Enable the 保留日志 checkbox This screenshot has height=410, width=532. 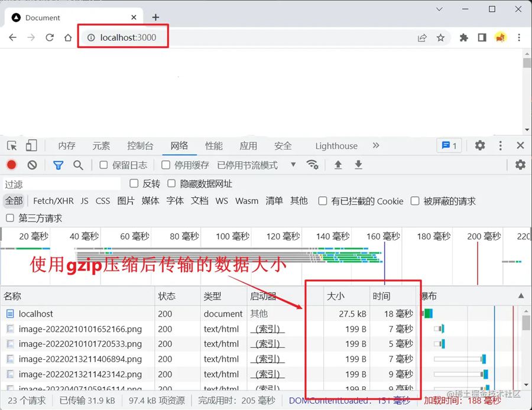[x=103, y=165]
